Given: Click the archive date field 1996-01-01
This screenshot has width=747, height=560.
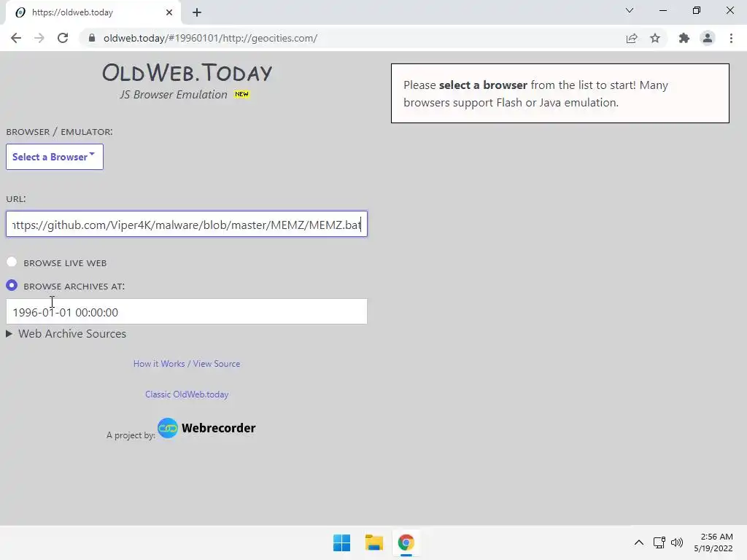Looking at the screenshot, I should [187, 312].
